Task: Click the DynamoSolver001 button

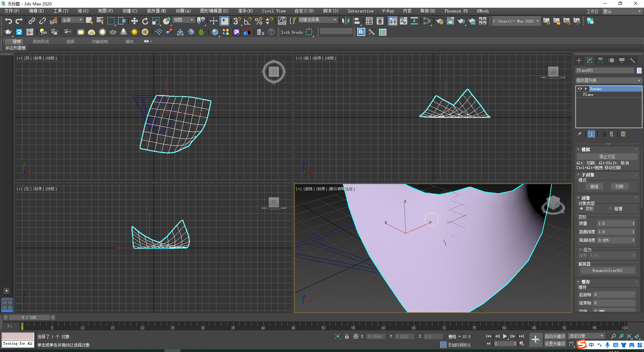Action: coord(607,270)
